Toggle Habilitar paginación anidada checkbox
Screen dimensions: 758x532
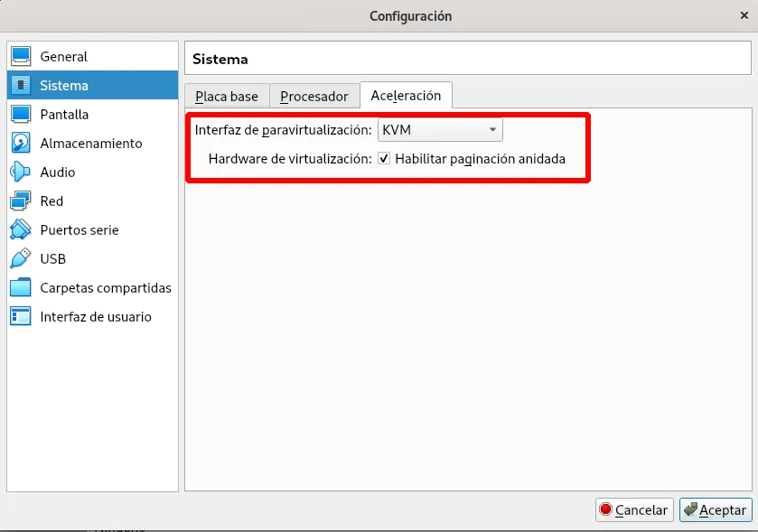tap(384, 159)
